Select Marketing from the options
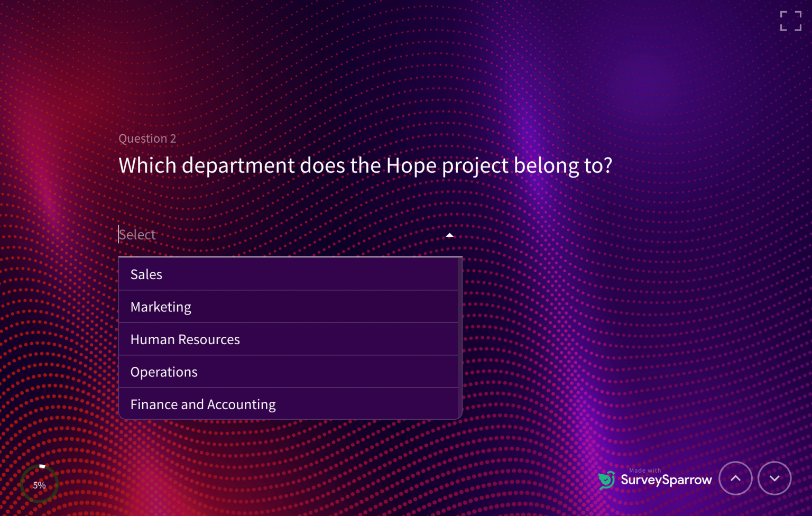 tap(160, 307)
